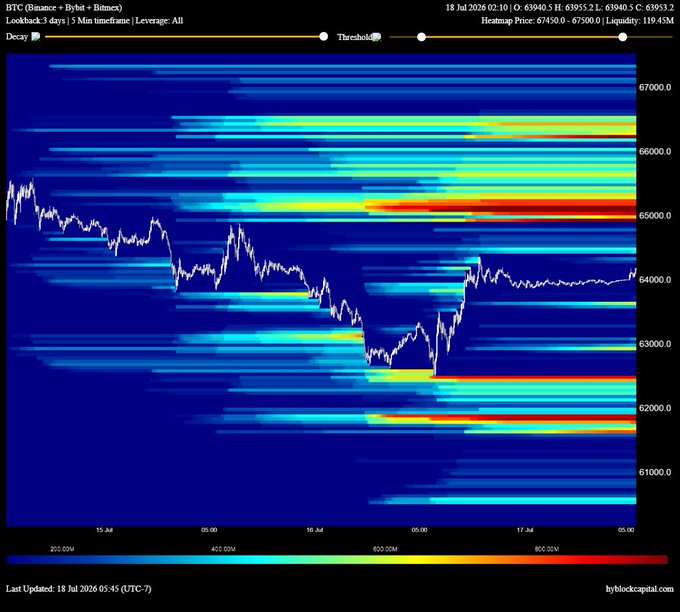Image resolution: width=680 pixels, height=612 pixels.
Task: Click the 400.00M legend label
Action: pos(223,549)
